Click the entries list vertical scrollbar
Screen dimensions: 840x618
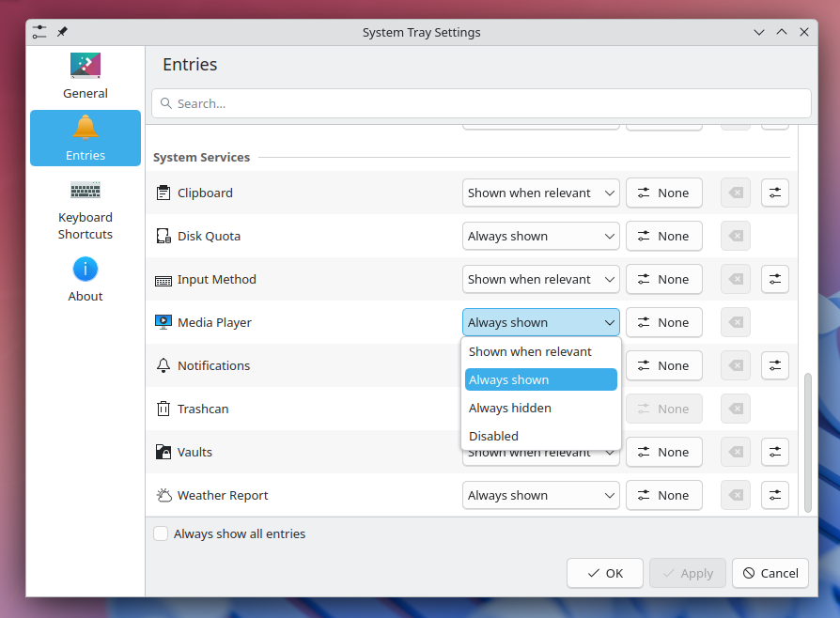pos(808,442)
